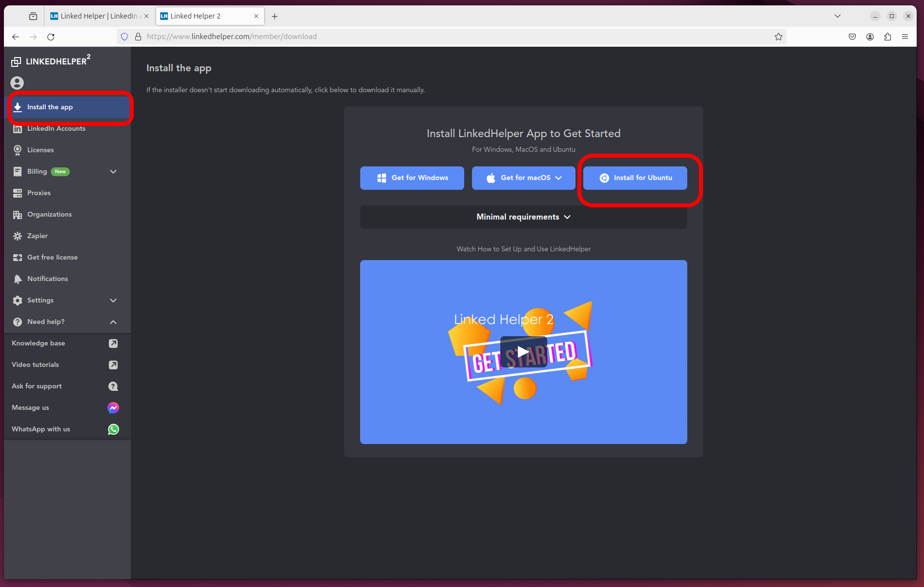The width and height of the screenshot is (924, 587).
Task: Click the Billing receipt icon
Action: point(18,172)
